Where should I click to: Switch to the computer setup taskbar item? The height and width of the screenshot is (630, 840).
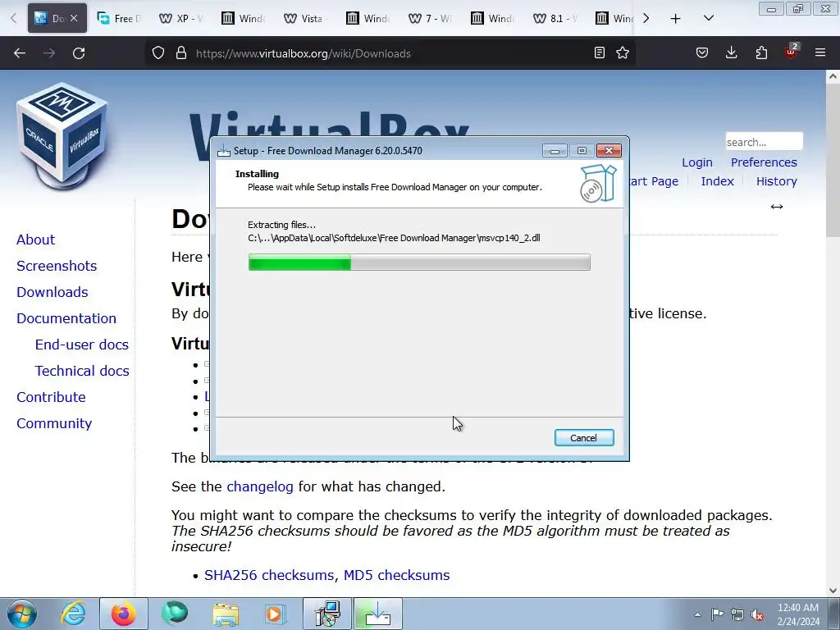point(327,614)
